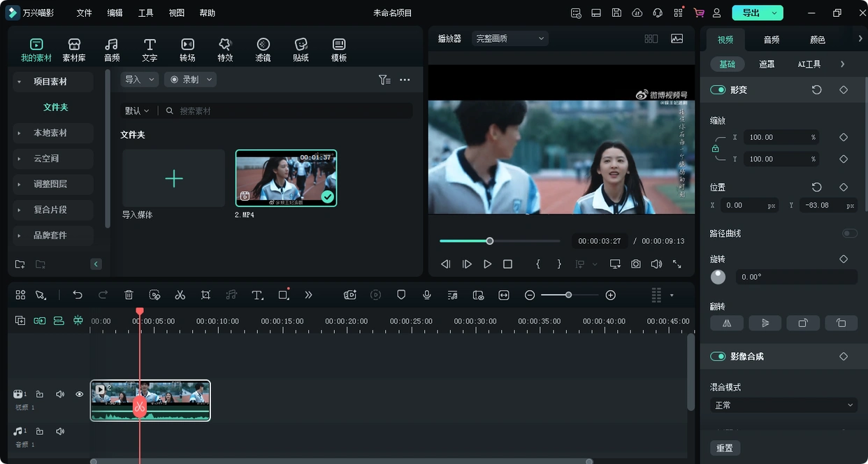Take a snapshot with the camera icon

pyautogui.click(x=635, y=264)
